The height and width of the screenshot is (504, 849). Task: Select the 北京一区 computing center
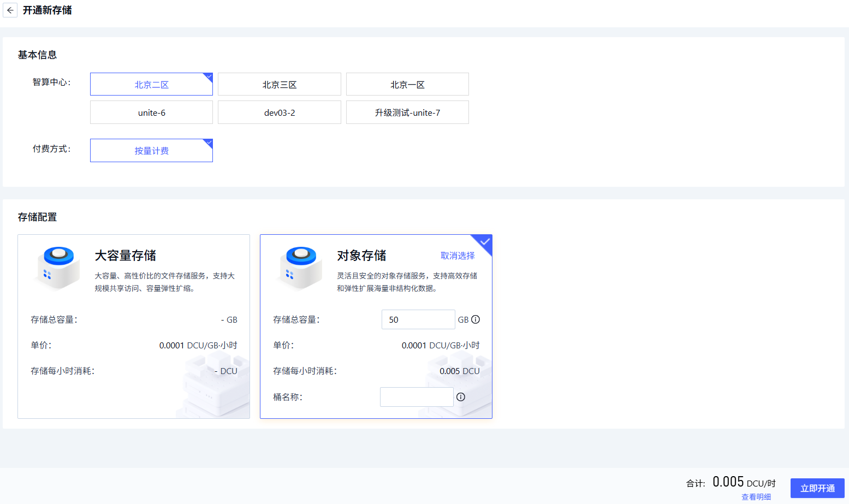tap(407, 85)
